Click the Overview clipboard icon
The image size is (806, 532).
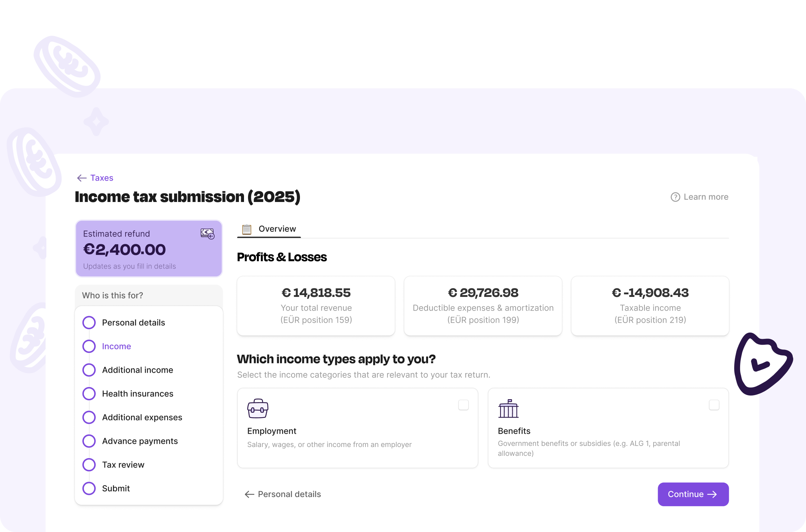[247, 229]
